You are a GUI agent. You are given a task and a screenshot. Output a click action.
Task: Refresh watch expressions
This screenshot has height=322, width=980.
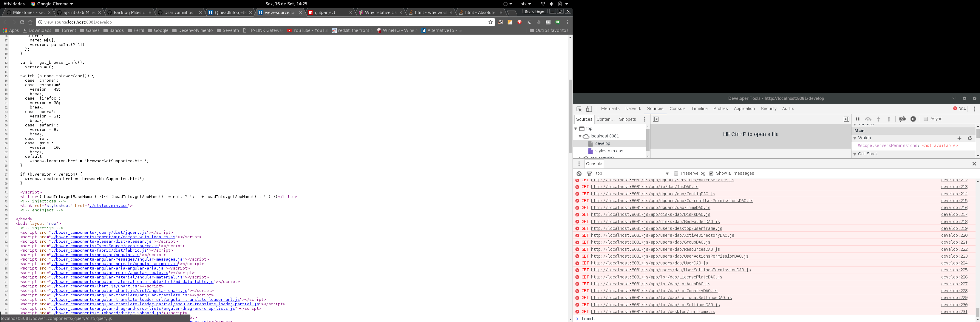point(970,138)
